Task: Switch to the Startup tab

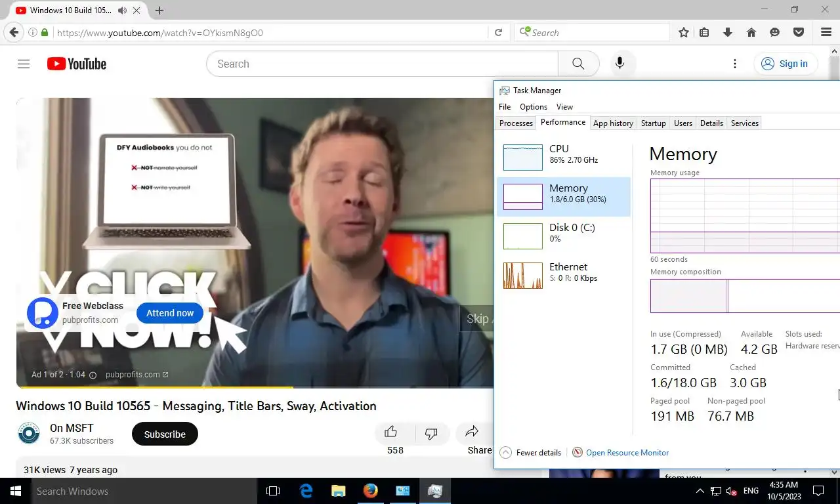Action: point(654,123)
